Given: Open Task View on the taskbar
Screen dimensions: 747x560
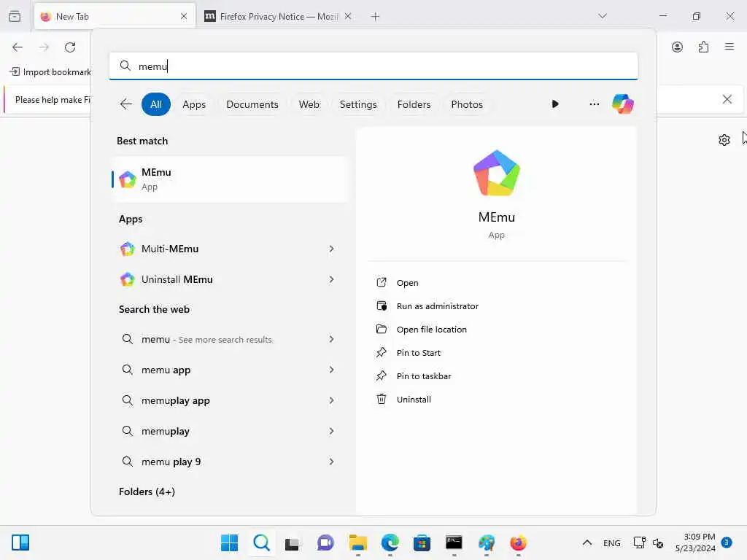Looking at the screenshot, I should tap(292, 543).
